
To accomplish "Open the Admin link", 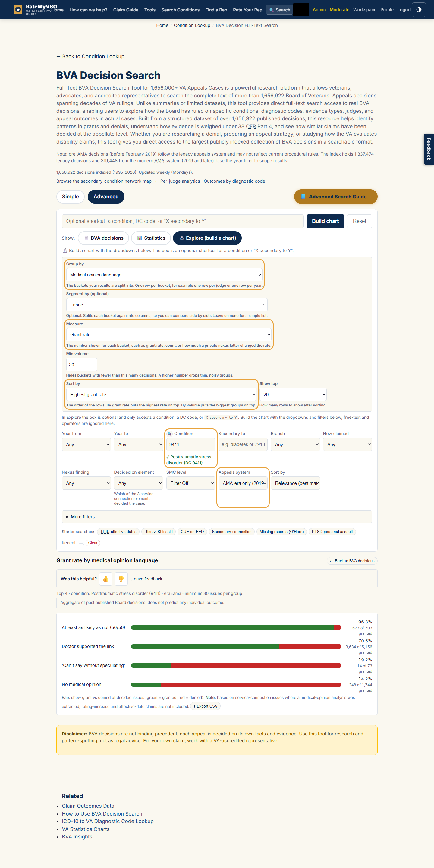I will 319,9.
